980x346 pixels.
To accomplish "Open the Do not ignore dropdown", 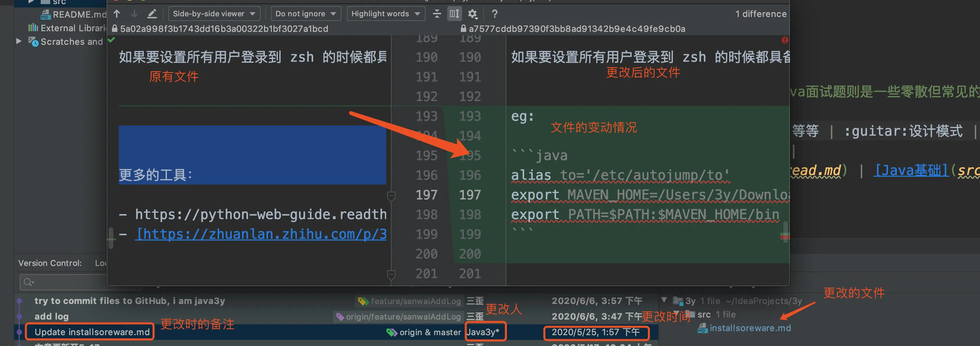I will pyautogui.click(x=306, y=14).
